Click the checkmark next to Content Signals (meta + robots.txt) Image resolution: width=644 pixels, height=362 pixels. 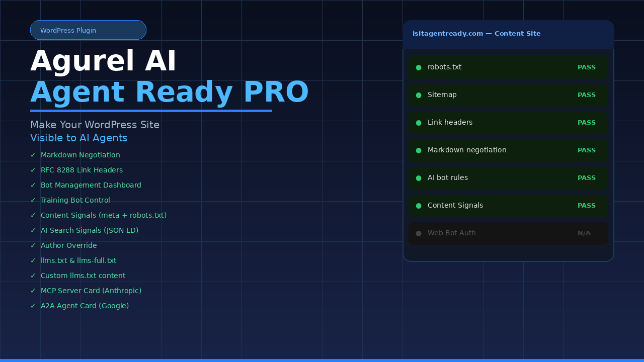(x=33, y=215)
